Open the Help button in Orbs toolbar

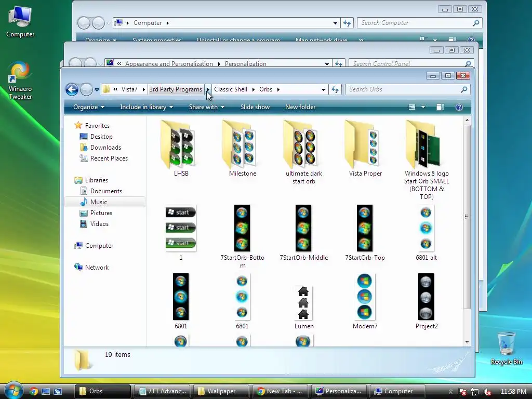point(459,107)
